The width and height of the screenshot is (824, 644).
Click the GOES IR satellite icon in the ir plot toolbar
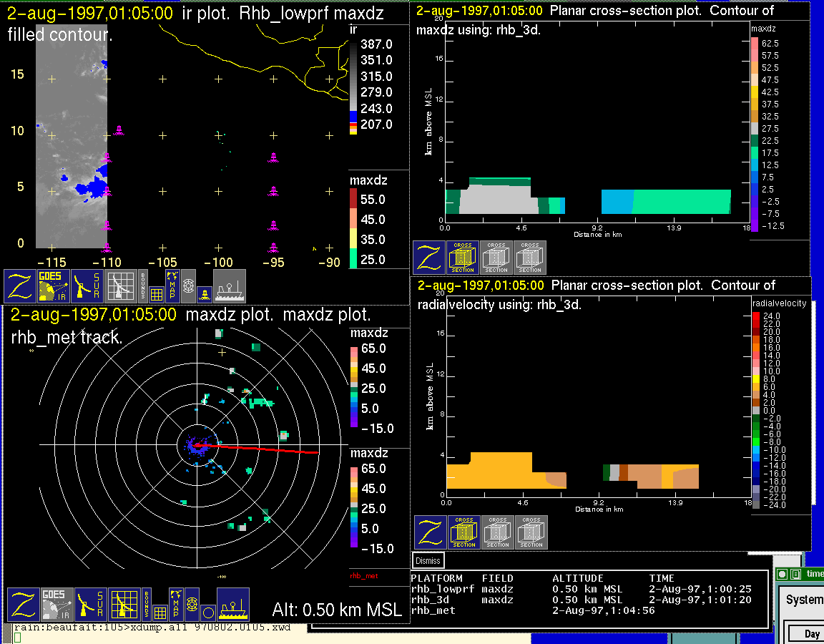coord(54,286)
